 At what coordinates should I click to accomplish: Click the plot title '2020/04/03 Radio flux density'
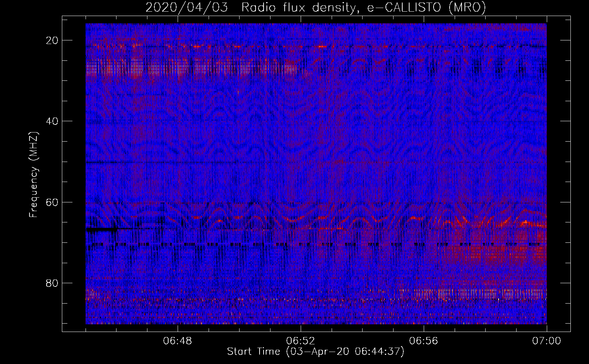coord(316,7)
